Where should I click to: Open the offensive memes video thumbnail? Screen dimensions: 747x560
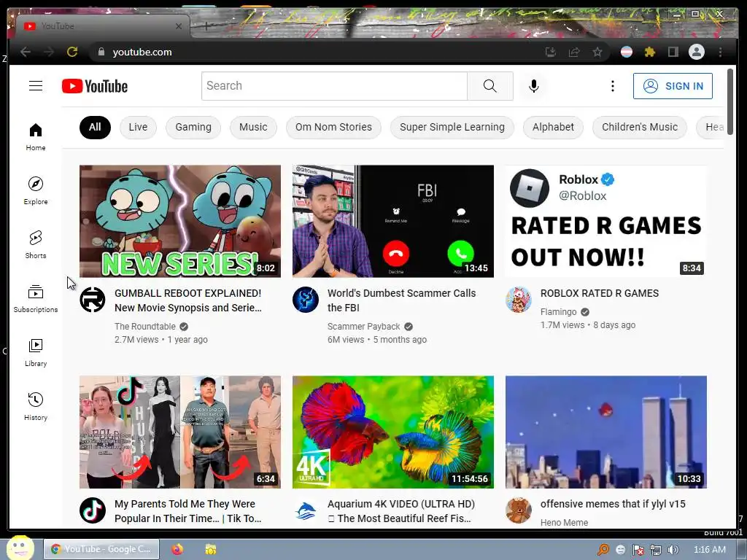click(x=606, y=432)
